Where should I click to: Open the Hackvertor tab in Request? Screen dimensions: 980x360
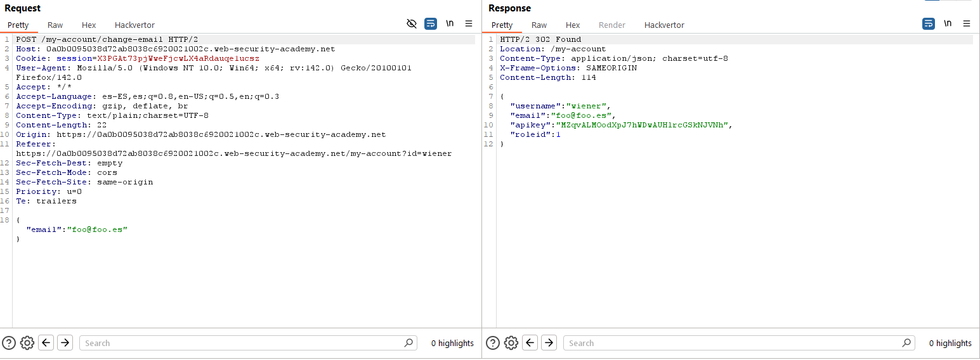134,25
